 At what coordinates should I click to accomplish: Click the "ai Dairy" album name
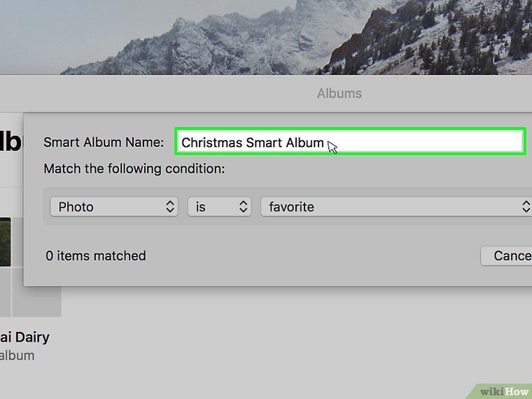coord(24,337)
